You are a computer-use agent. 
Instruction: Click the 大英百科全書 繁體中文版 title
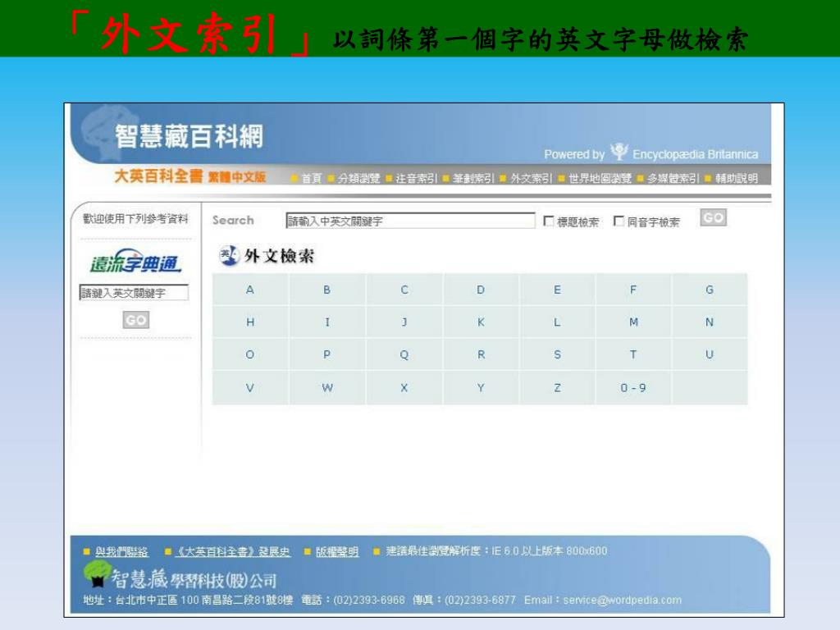(190, 176)
